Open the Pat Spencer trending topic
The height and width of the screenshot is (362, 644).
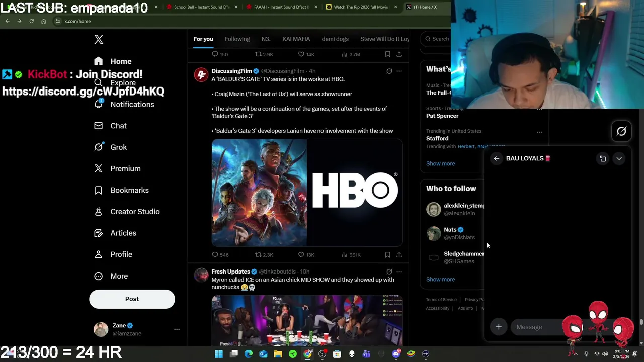point(442,116)
